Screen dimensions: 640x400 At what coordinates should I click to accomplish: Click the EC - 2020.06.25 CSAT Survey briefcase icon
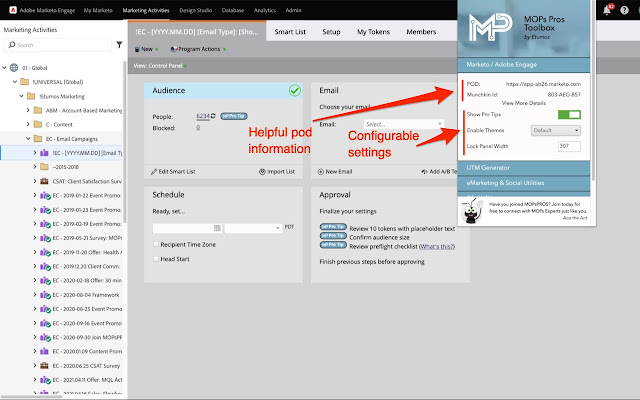(x=44, y=365)
